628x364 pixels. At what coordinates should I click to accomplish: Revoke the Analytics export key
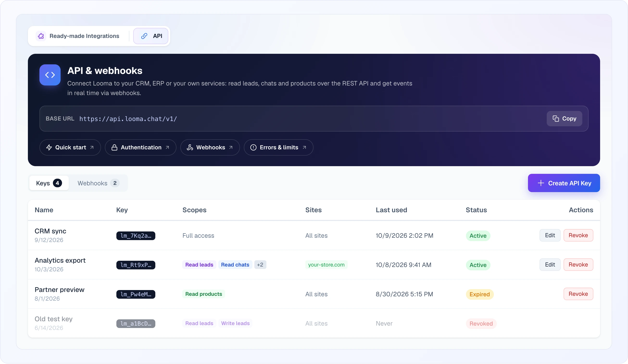(x=578, y=265)
